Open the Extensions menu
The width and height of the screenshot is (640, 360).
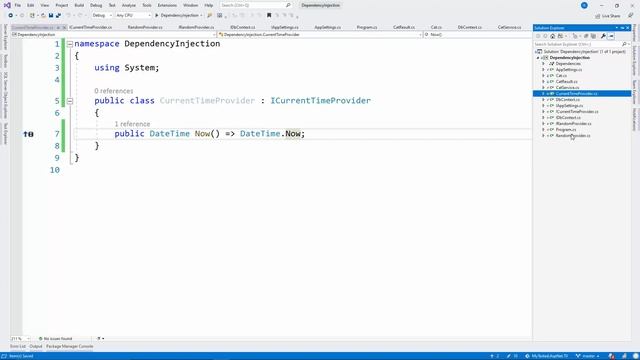coord(167,5)
